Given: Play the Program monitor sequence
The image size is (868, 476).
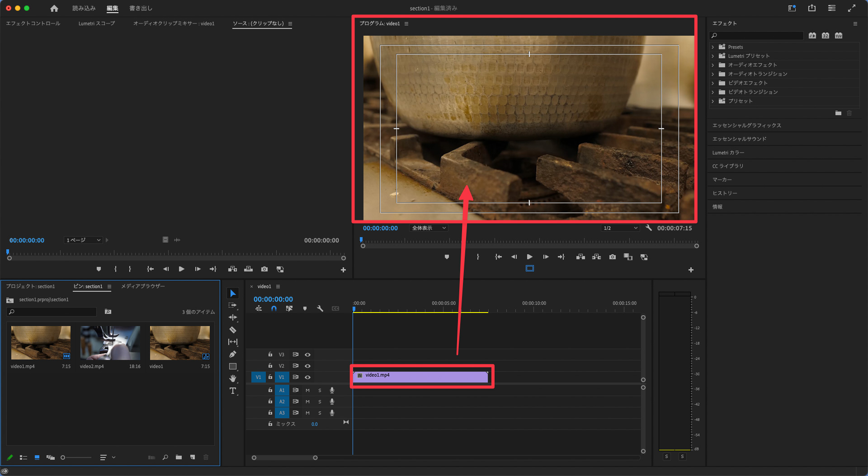Looking at the screenshot, I should pyautogui.click(x=529, y=257).
